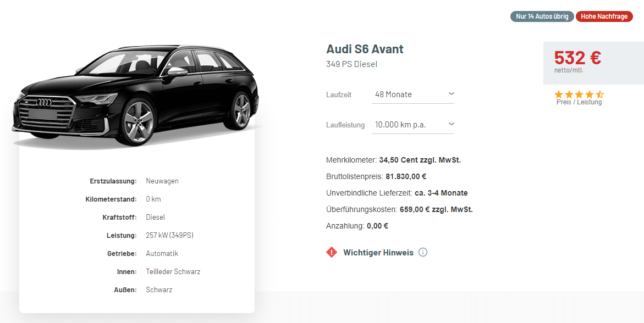This screenshot has height=323, width=644.
Task: Click the black Audi S6 Avant image
Action: tap(135, 95)
